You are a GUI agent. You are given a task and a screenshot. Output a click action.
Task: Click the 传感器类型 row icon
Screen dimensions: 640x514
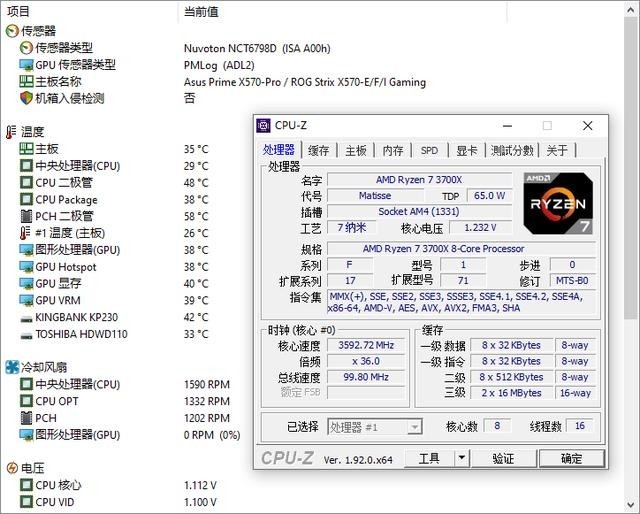point(26,48)
